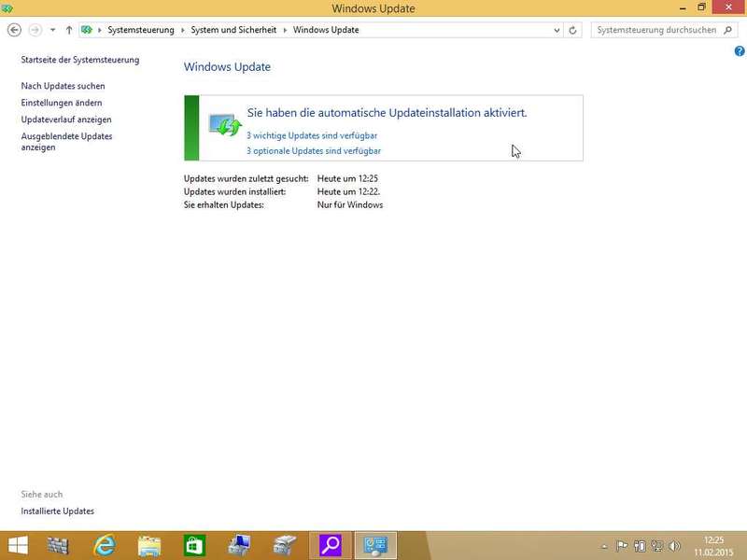
Task: Expand the arrow after Systemsteuerung breadcrumb
Action: [x=182, y=30]
